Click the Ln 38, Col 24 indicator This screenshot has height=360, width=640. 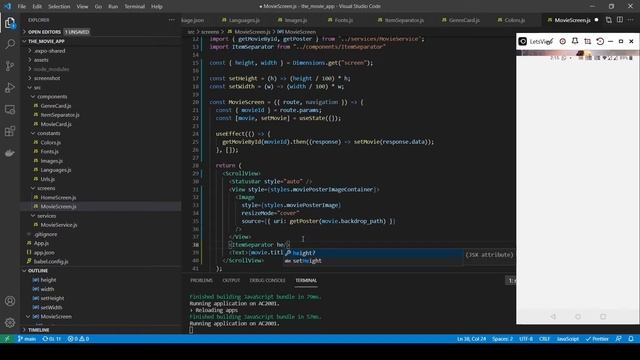click(471, 339)
